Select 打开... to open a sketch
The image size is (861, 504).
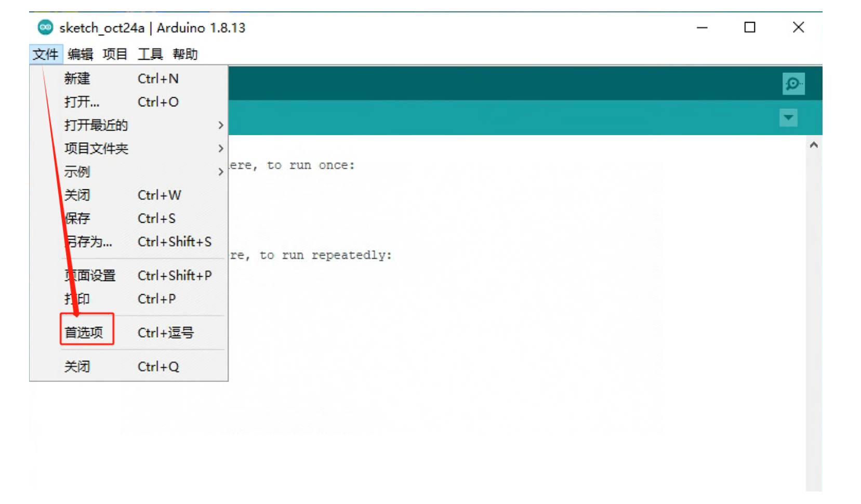coord(81,102)
